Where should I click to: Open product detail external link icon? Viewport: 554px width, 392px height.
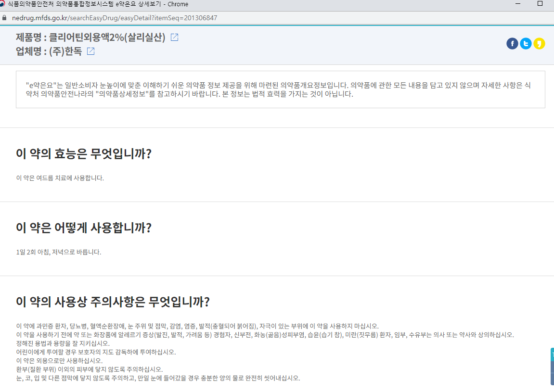pos(175,37)
